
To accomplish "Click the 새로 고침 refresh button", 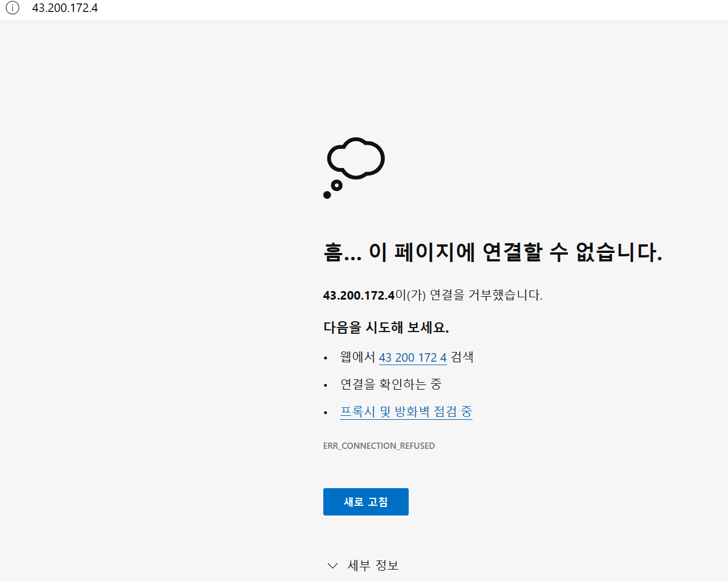I will 366,502.
